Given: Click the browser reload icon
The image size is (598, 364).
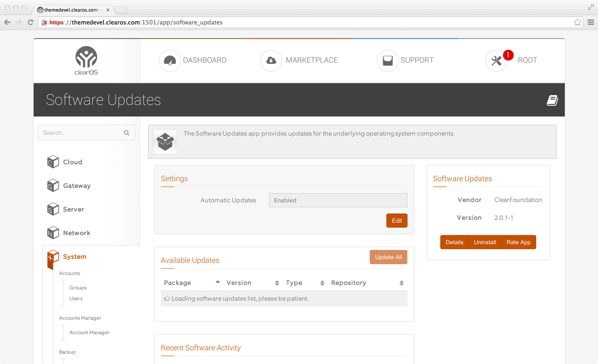Looking at the screenshot, I should click(31, 22).
